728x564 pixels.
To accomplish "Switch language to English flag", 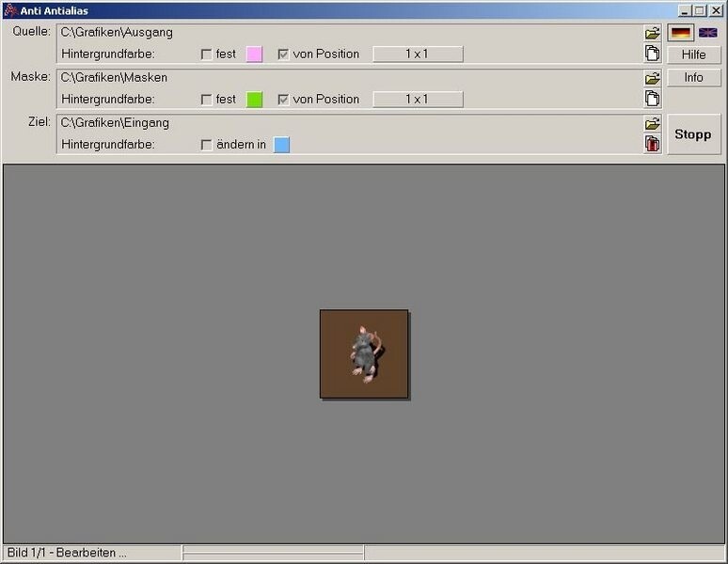I will [x=707, y=33].
